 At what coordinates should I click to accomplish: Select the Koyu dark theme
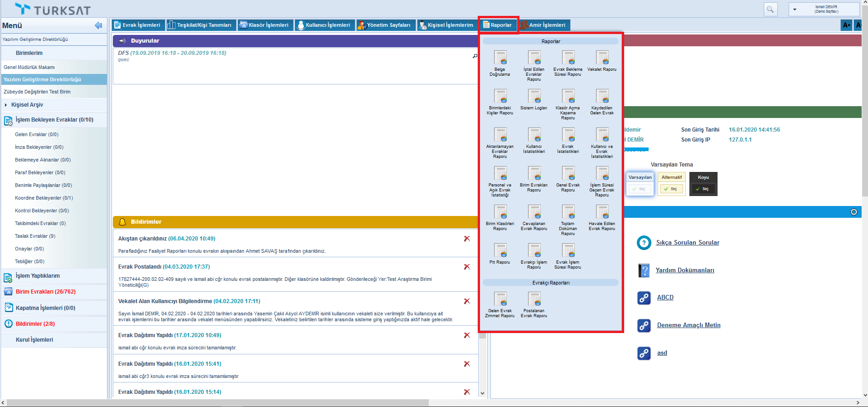703,189
